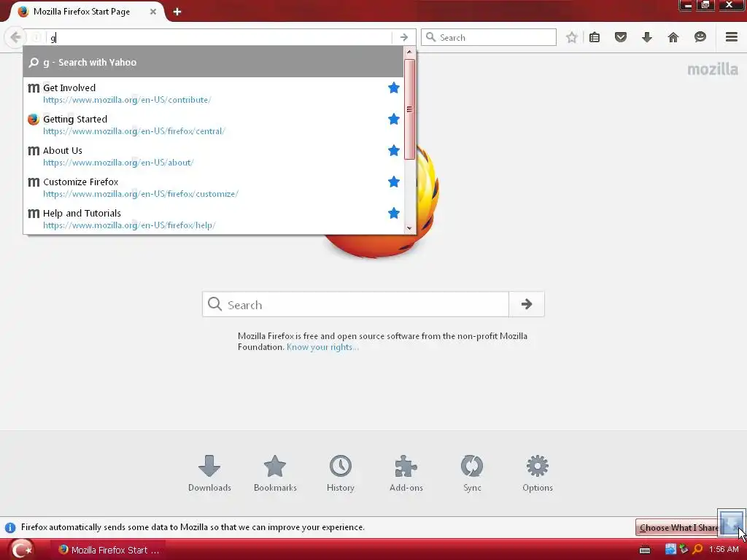Submit search with center arrow button
The height and width of the screenshot is (560, 747).
[527, 304]
